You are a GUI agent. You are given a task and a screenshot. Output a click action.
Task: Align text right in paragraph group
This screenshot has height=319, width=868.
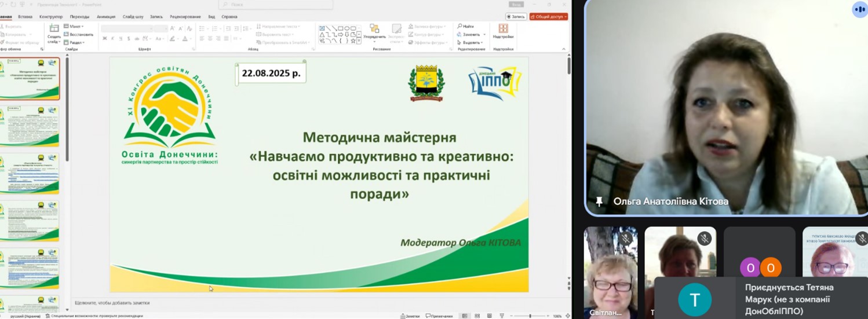pos(218,38)
